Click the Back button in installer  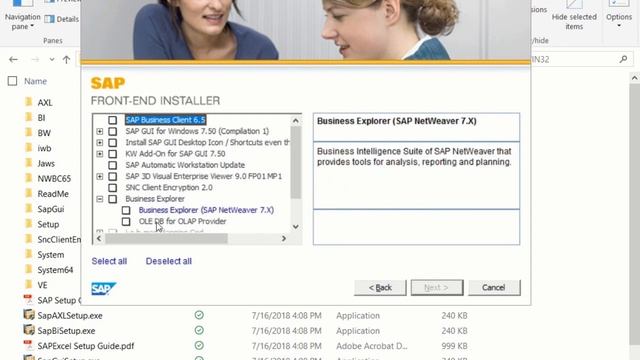point(380,288)
